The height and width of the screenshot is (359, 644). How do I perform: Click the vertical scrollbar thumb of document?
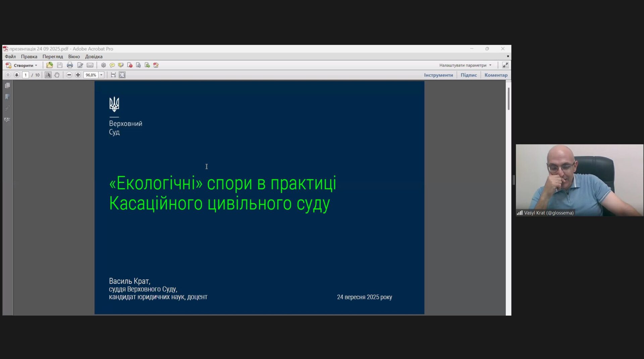click(508, 99)
